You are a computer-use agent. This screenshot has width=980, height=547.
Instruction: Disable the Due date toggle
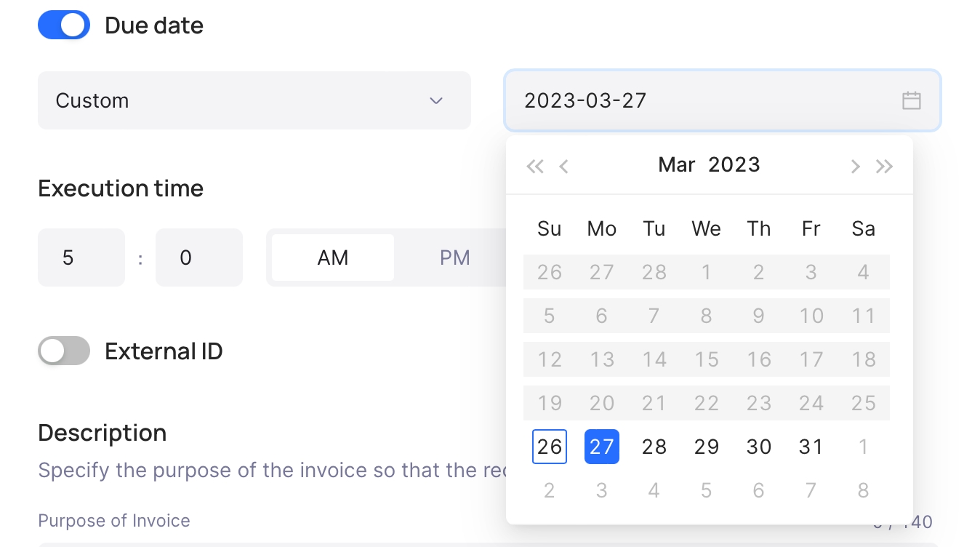tap(64, 25)
